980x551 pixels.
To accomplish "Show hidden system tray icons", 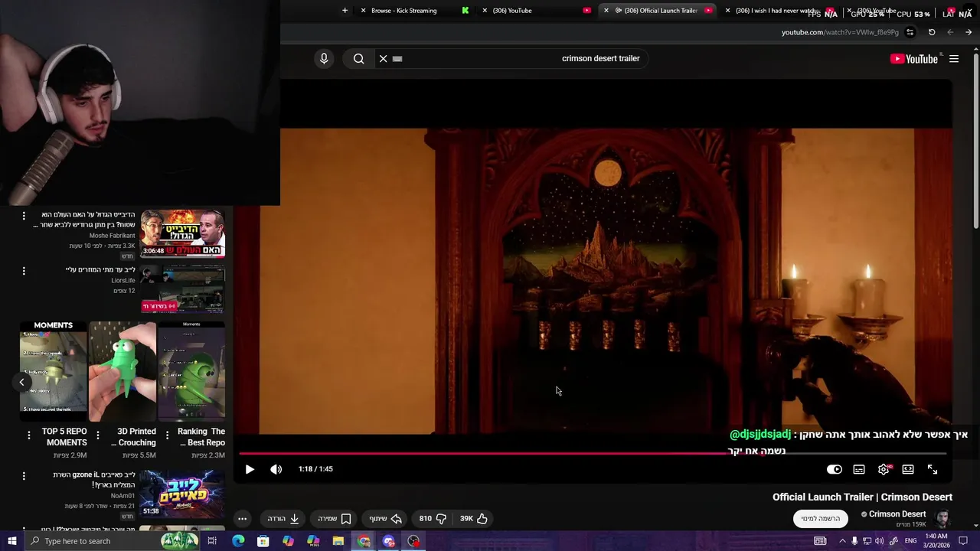I will 842,541.
